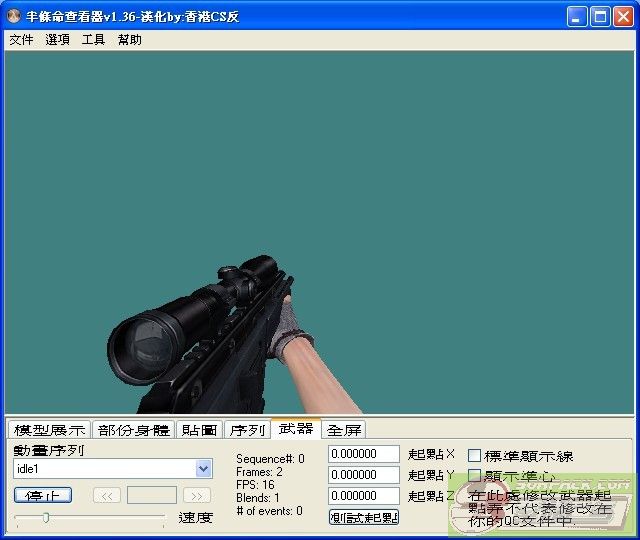
Task: Open the 選項 menu
Action: click(x=57, y=40)
